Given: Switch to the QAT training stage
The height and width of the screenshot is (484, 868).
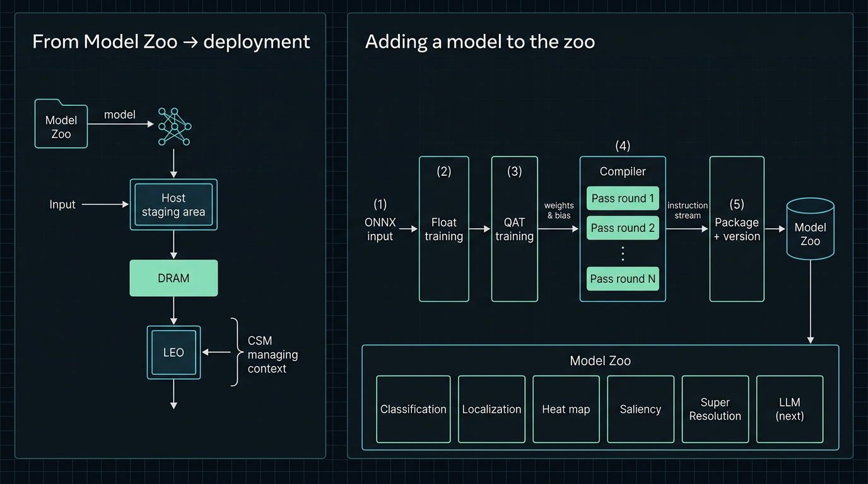Looking at the screenshot, I should tap(514, 229).
